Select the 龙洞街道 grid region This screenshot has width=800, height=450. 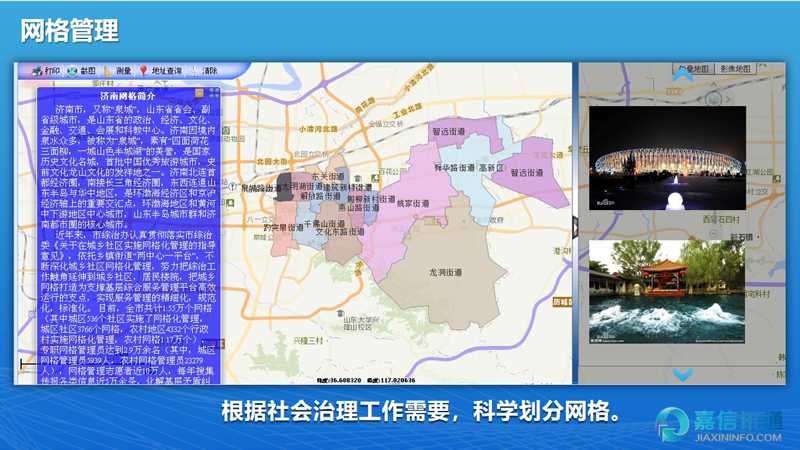(444, 271)
